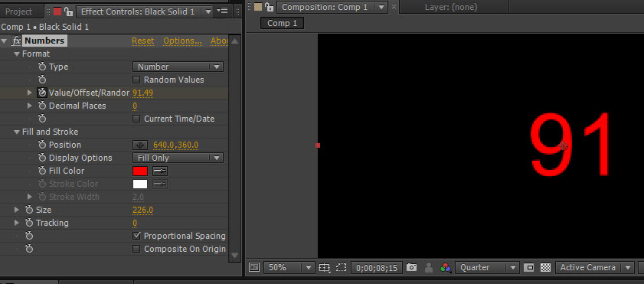Image resolution: width=644 pixels, height=284 pixels.
Task: Toggle the Position stopwatch
Action: 42,145
